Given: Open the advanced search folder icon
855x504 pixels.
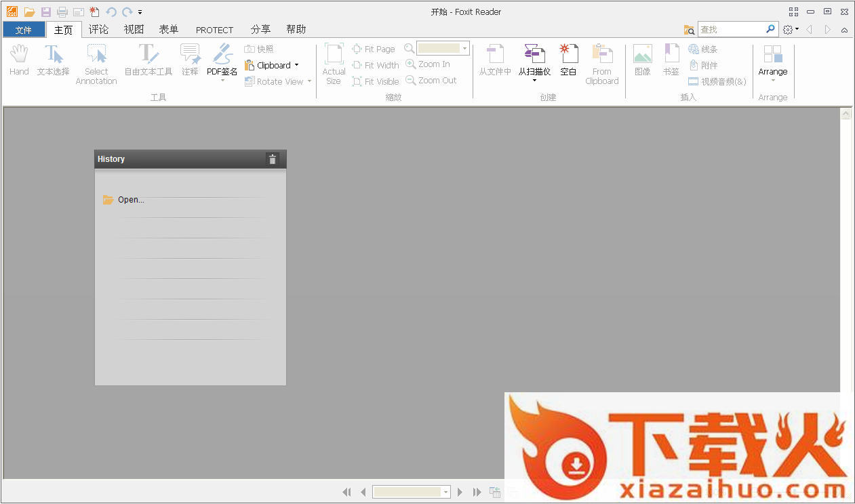Looking at the screenshot, I should 689,30.
